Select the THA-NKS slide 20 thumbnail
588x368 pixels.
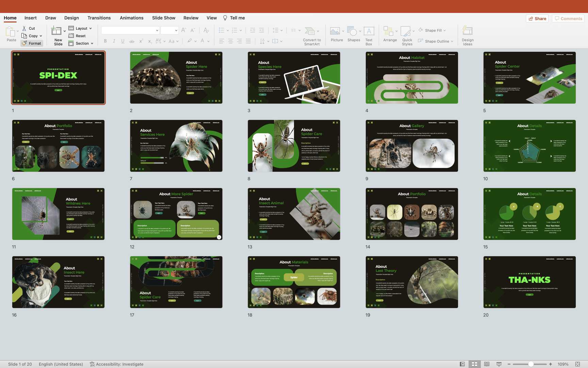(x=529, y=282)
